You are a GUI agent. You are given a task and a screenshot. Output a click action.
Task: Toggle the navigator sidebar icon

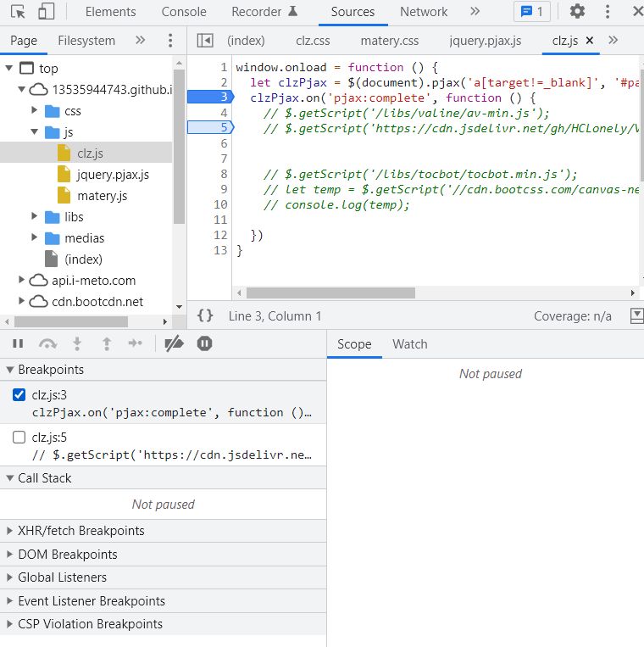pyautogui.click(x=204, y=40)
